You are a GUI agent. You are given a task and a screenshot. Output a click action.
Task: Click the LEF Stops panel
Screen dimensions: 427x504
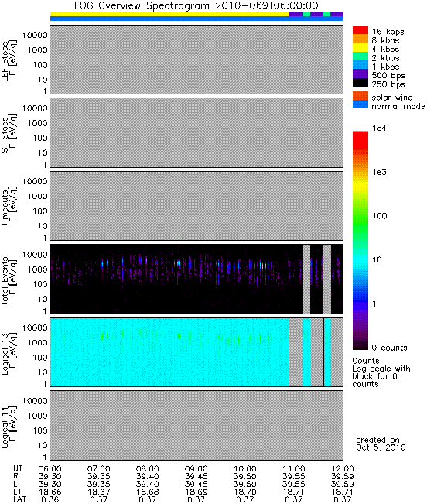(x=196, y=60)
